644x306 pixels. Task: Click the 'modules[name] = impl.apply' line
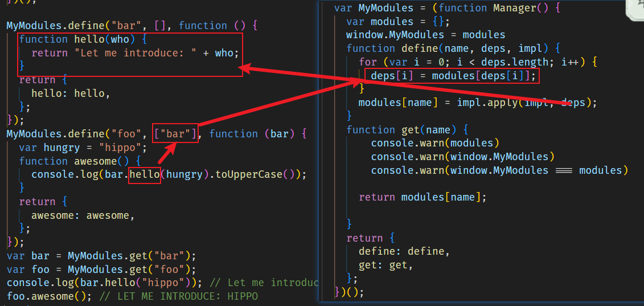click(x=477, y=103)
